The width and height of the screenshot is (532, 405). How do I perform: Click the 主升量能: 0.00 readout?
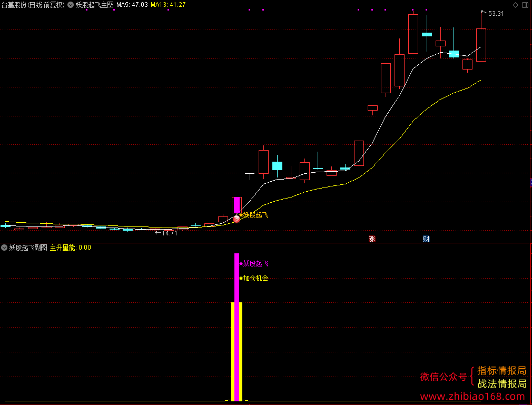point(70,248)
